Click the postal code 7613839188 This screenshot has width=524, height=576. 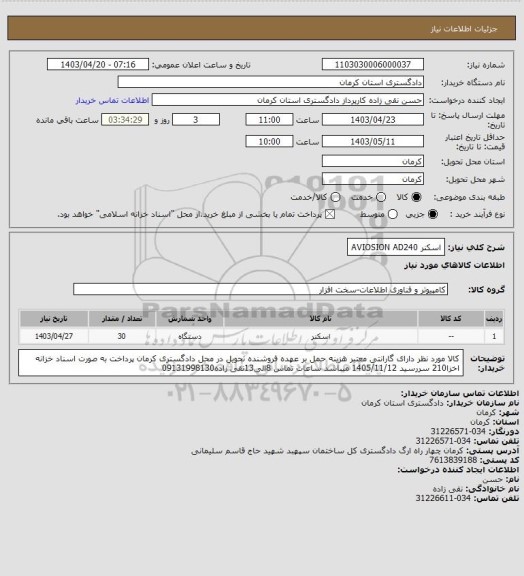(x=453, y=460)
